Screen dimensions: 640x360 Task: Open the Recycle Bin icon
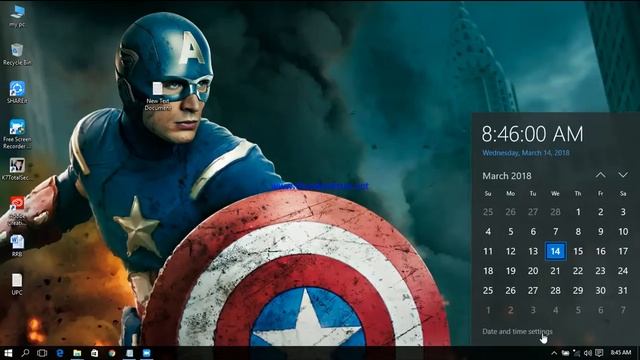coord(17,54)
